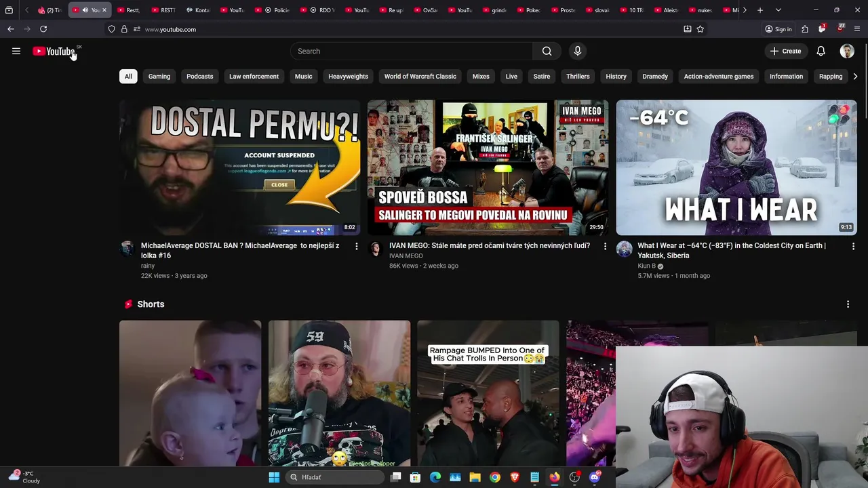Select the Podcasts chip
The width and height of the screenshot is (868, 488).
199,77
